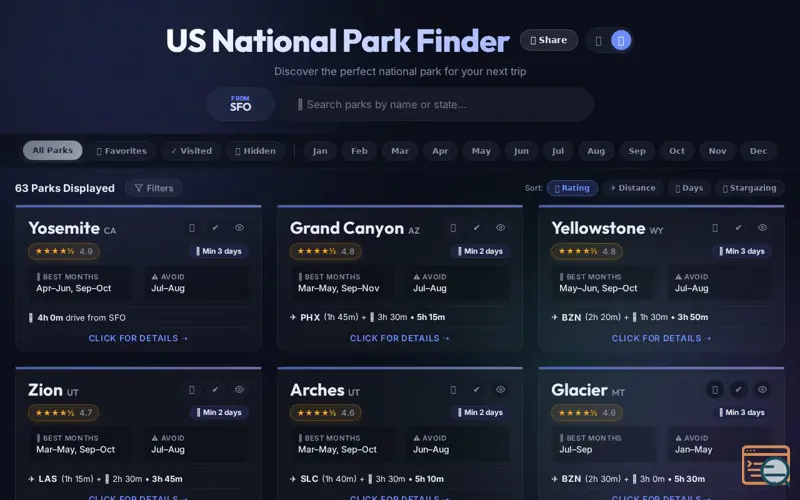Mark Arches as visited
This screenshot has width=800, height=500.
pos(477,390)
